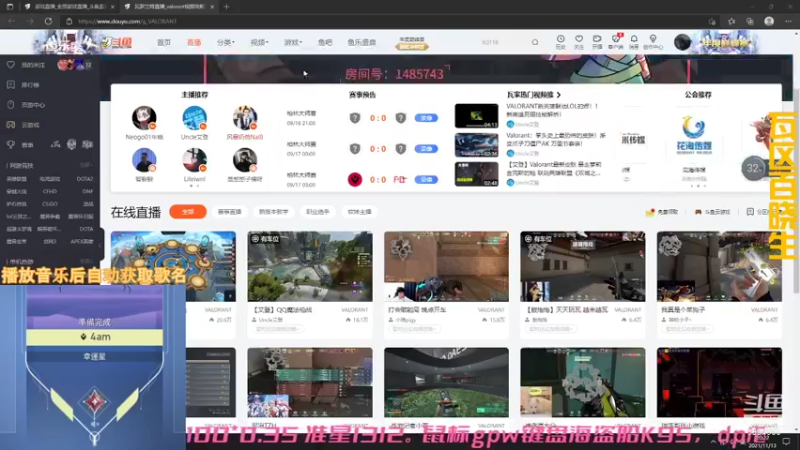Open the sidebar web game center icon
The width and height of the screenshot is (800, 450).
(11, 105)
